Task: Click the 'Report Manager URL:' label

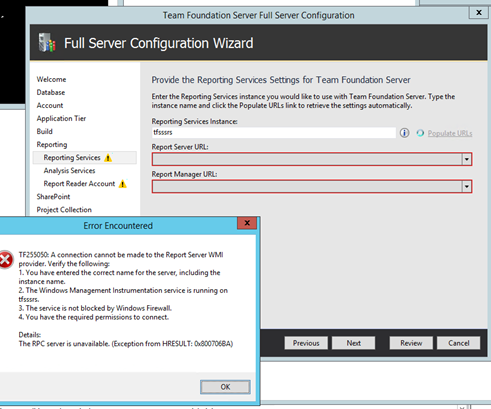Action: pyautogui.click(x=184, y=174)
